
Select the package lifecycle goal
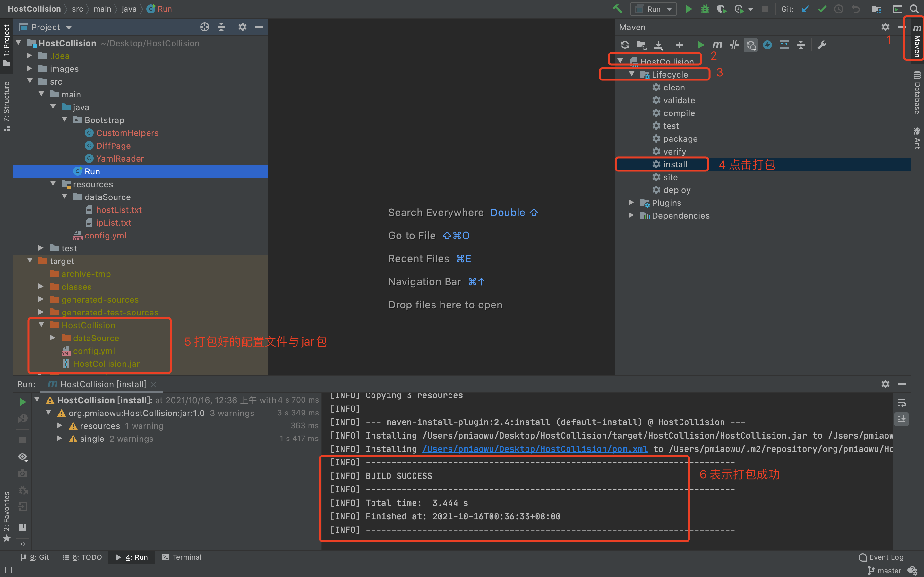point(680,139)
